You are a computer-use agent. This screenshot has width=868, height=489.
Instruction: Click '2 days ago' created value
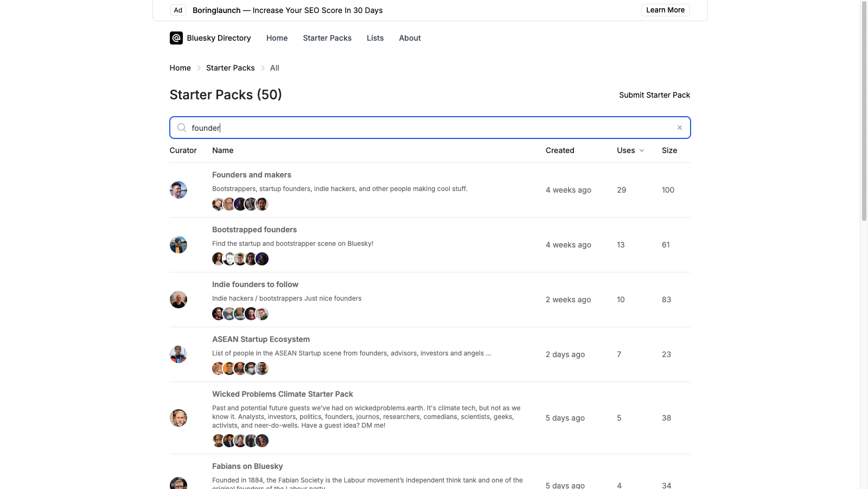coord(565,354)
